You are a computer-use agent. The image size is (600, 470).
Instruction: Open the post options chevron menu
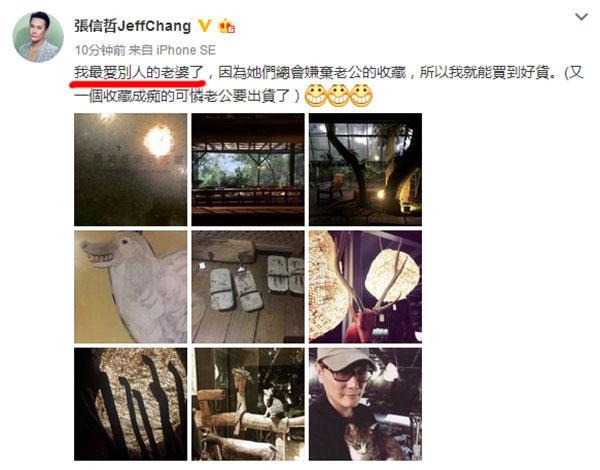pos(581,17)
